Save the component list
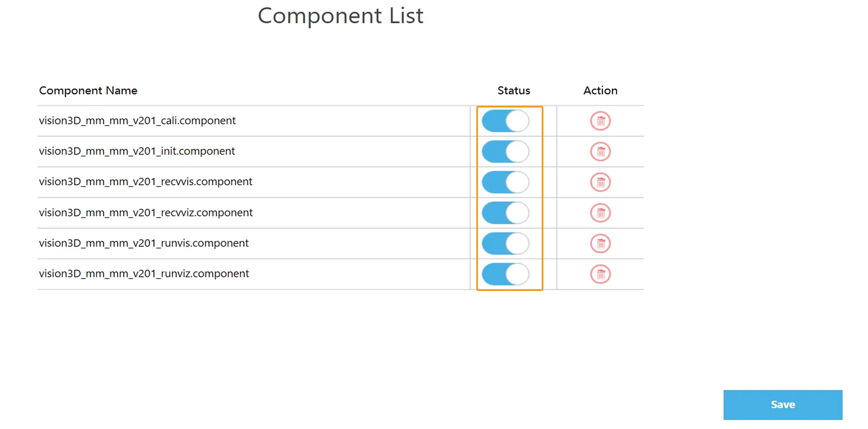868x429 pixels. 783,404
